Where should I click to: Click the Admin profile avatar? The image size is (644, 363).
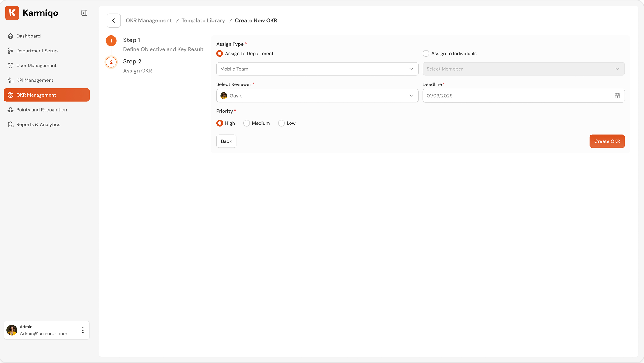click(12, 330)
